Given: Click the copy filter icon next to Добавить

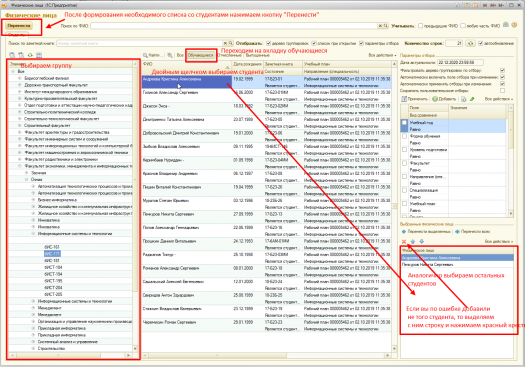Looking at the screenshot, I should (x=464, y=99).
